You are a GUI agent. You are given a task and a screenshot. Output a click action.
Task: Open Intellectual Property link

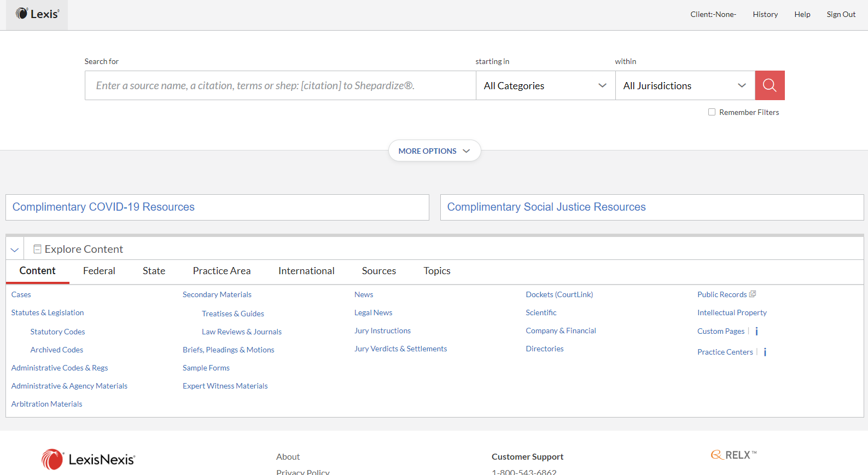[x=732, y=312]
